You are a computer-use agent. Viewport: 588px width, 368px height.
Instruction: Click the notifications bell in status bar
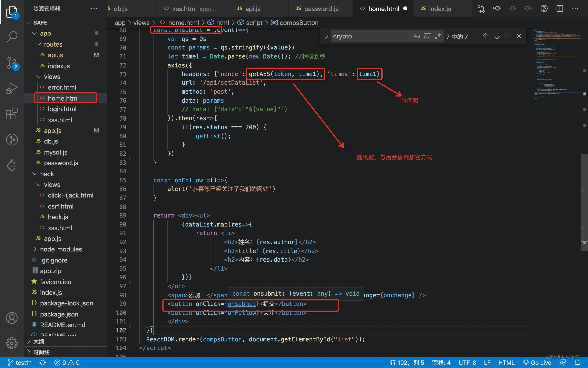coord(577,363)
